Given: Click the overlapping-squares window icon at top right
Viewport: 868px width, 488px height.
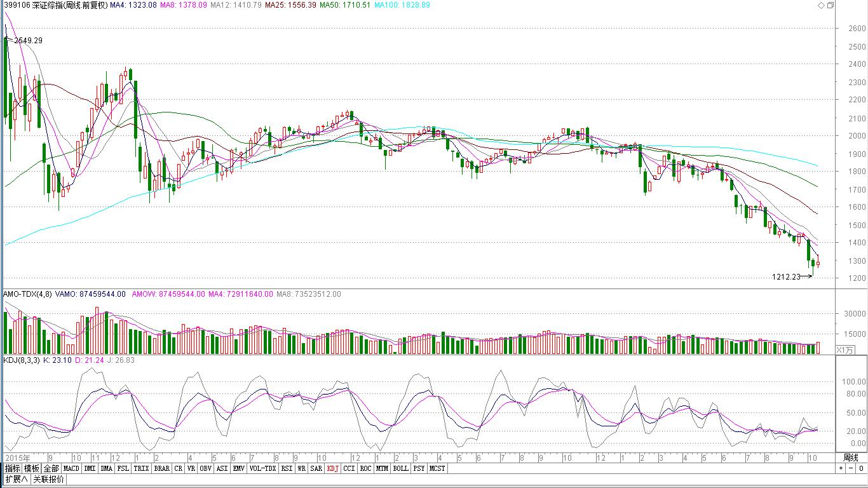Looking at the screenshot, I should (830, 5).
